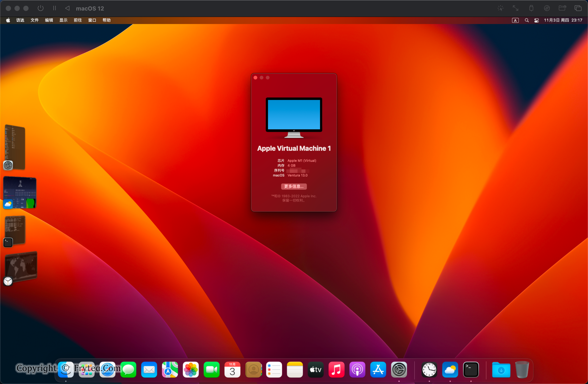
Task: Open Weather app in the Dock
Action: coord(450,370)
